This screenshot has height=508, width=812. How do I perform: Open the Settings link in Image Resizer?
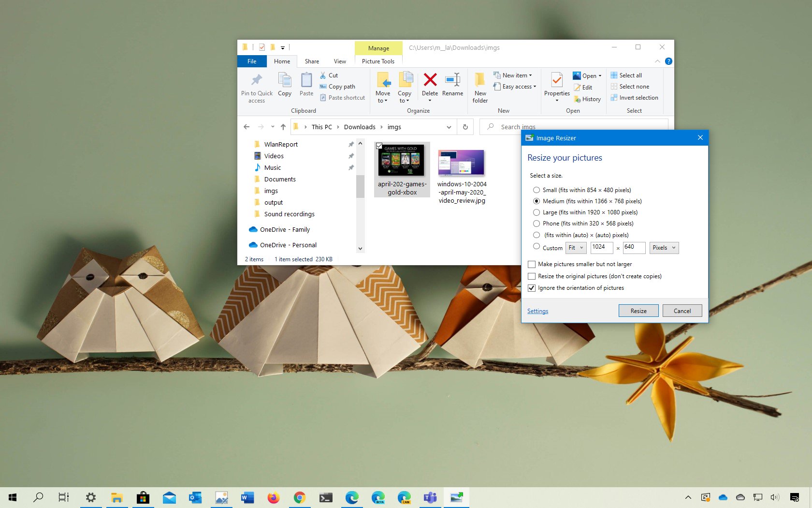(537, 311)
